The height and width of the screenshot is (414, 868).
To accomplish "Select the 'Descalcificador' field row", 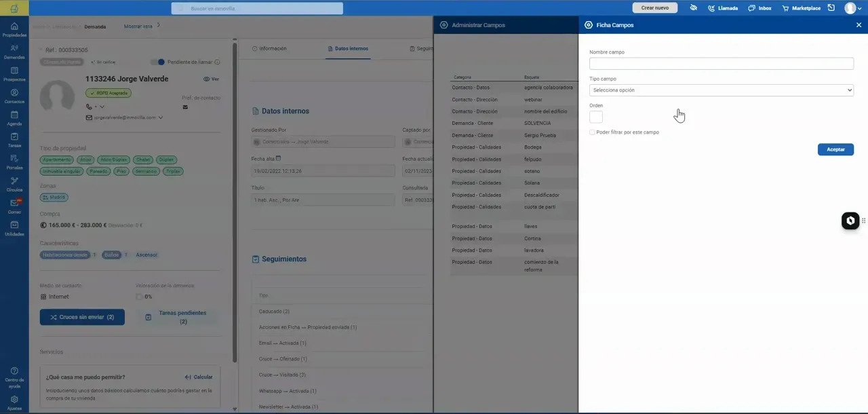I will pos(514,195).
